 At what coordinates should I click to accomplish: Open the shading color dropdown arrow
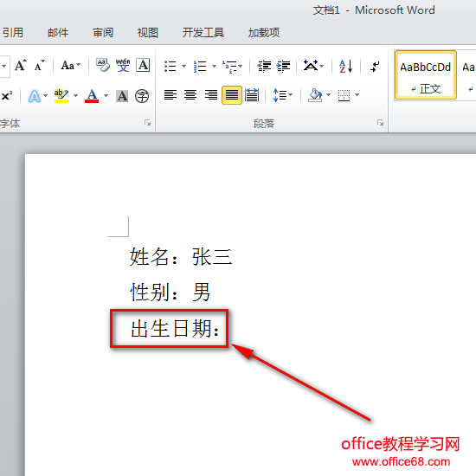(x=328, y=95)
